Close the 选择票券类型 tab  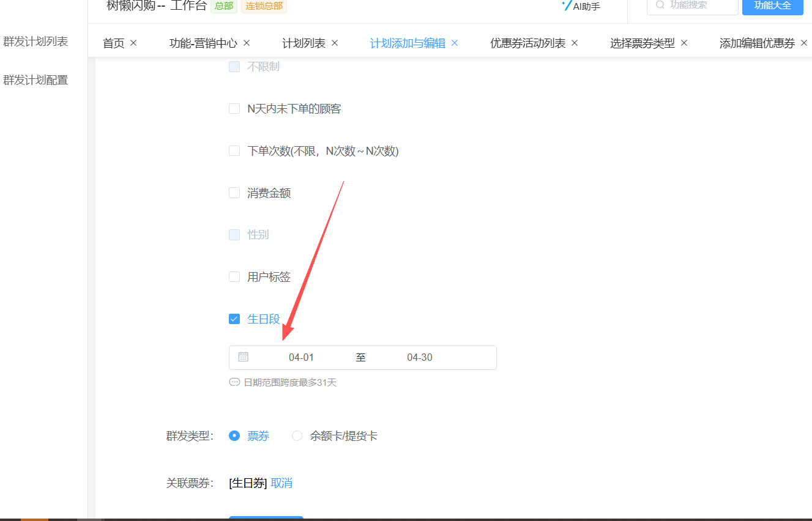pyautogui.click(x=684, y=43)
